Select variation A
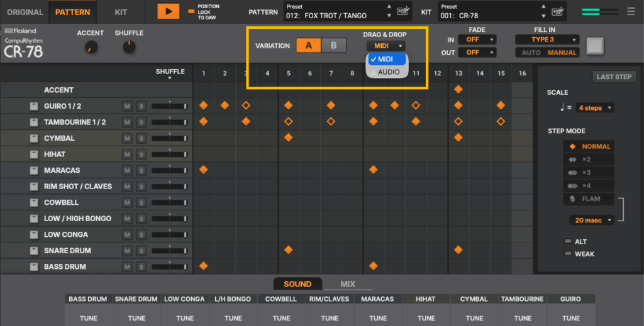The height and width of the screenshot is (326, 644). (308, 45)
